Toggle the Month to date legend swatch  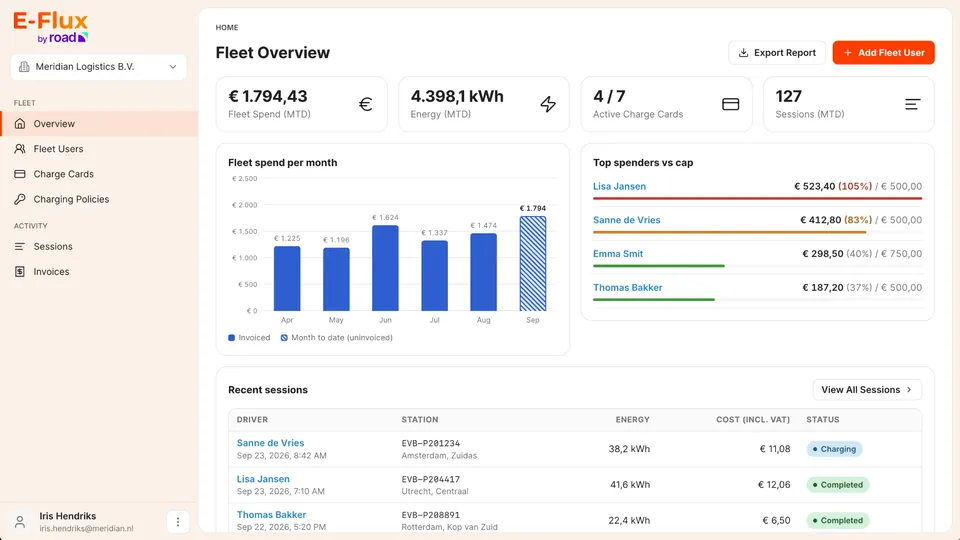284,337
